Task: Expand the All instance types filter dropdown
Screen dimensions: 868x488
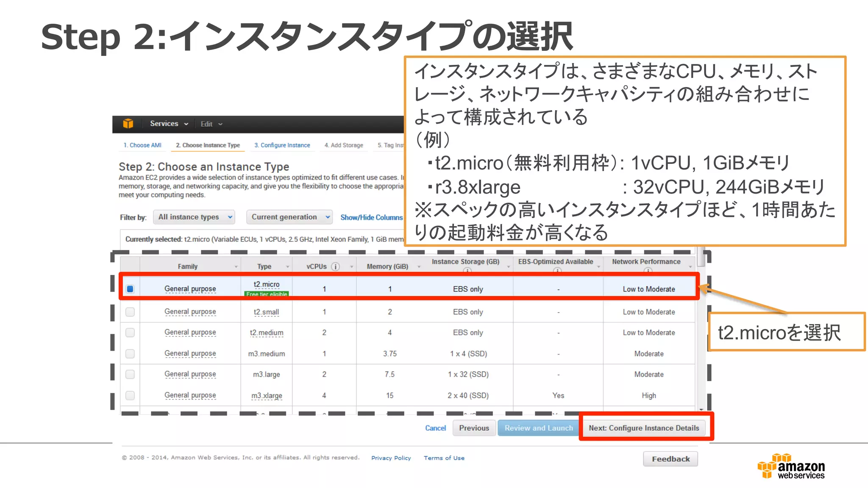Action: click(x=194, y=217)
